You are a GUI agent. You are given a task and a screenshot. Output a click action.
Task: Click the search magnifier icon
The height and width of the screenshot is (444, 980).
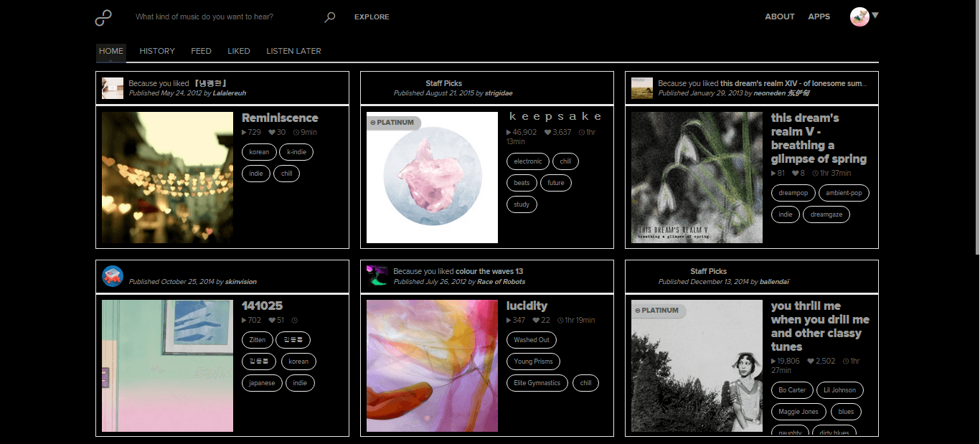(x=329, y=16)
